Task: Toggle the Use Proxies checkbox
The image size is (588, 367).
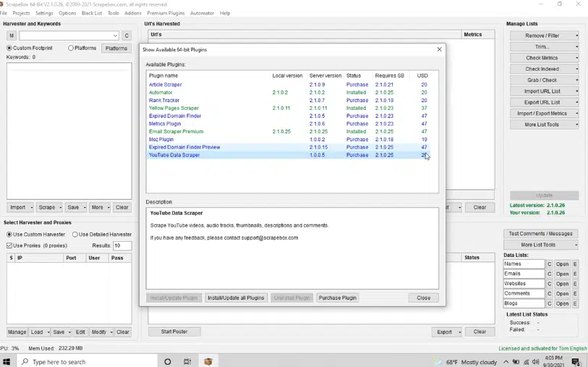Action: (9, 246)
